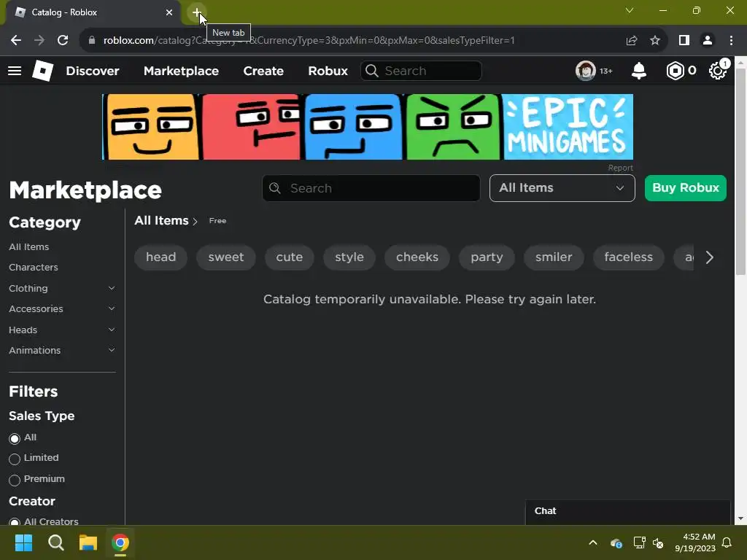Open the Robux page
This screenshot has width=747, height=560.
[x=328, y=71]
